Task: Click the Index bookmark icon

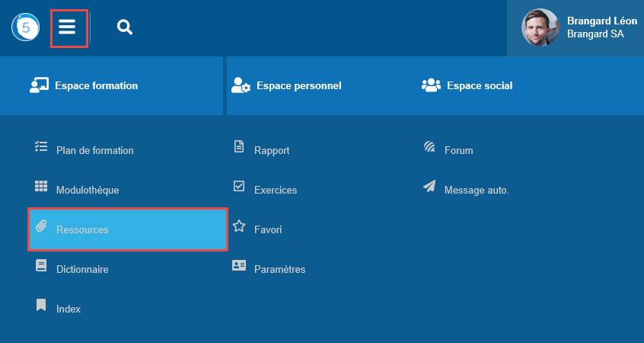Action: 41,306
